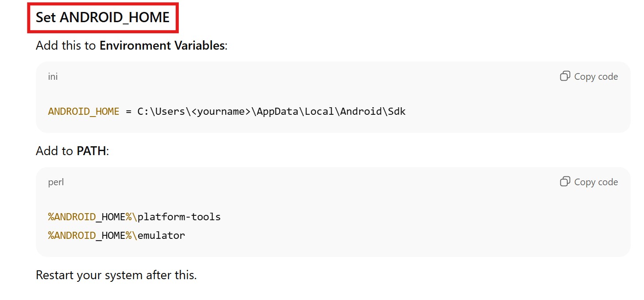Click the "Add this to" text
The image size is (644, 300).
(66, 46)
